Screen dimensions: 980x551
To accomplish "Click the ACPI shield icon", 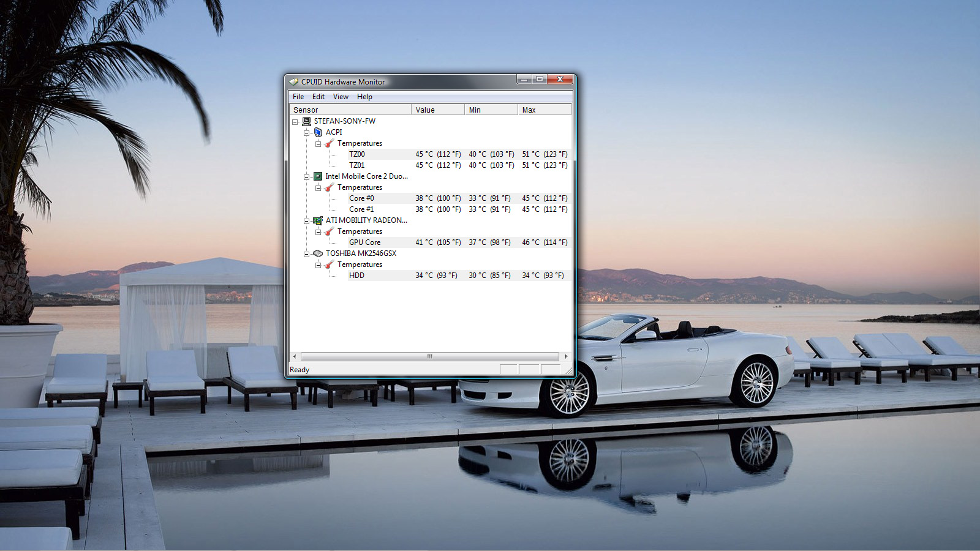I will pos(318,132).
